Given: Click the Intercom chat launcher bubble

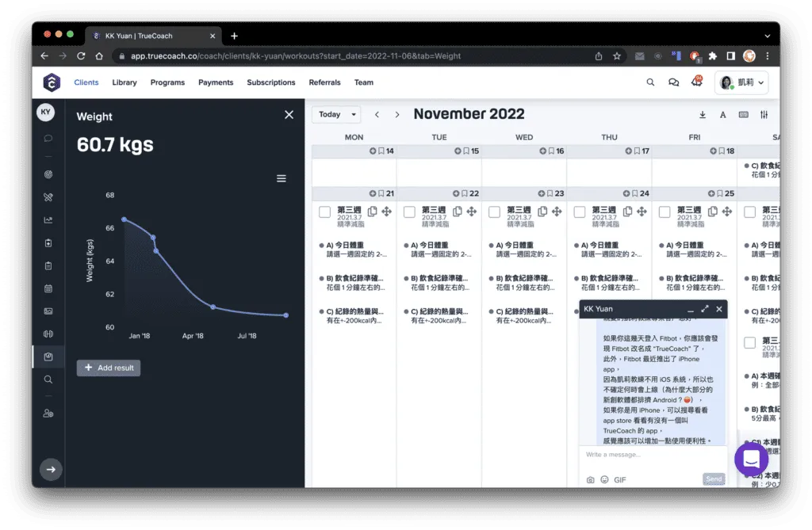Looking at the screenshot, I should pos(750,459).
